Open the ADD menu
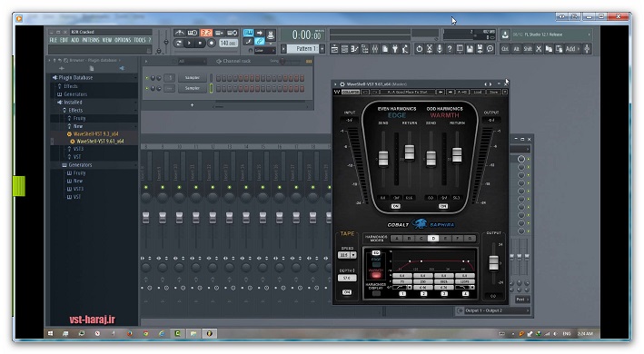644x354 pixels. coord(74,40)
